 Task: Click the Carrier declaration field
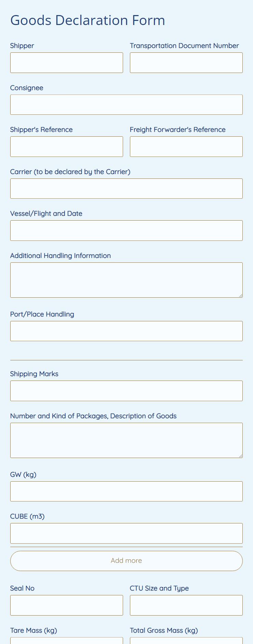126,188
